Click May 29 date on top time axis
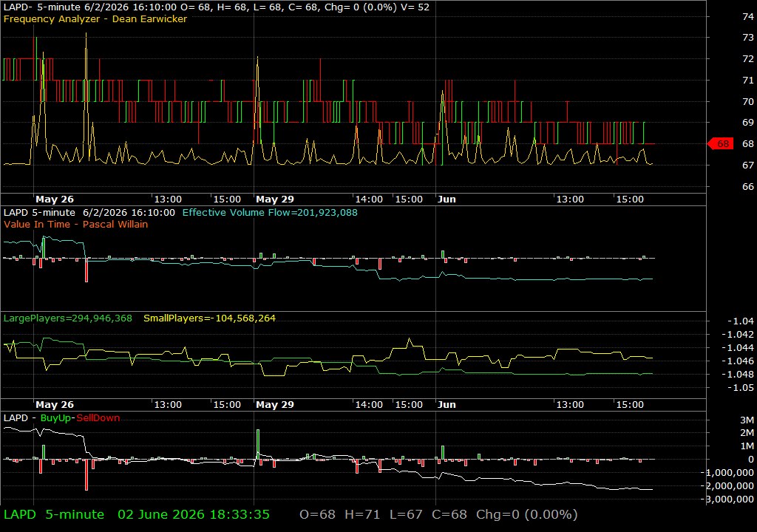Viewport: 757px width, 532px height. coord(275,199)
